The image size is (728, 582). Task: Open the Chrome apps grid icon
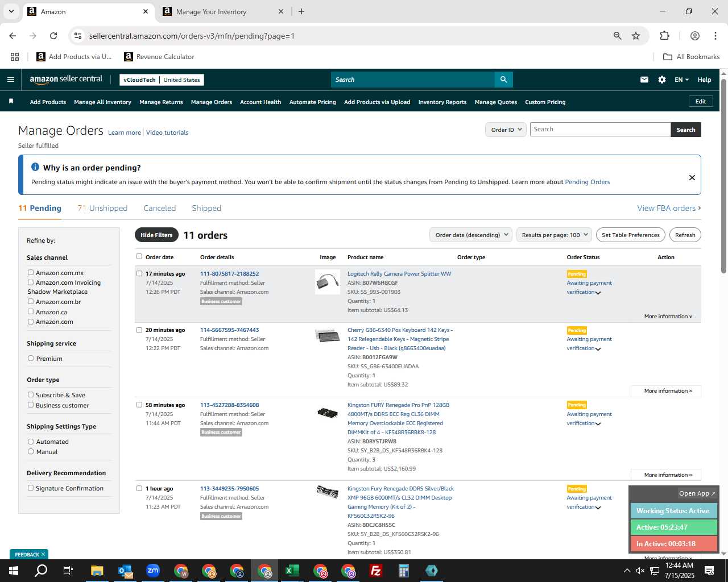(15, 57)
